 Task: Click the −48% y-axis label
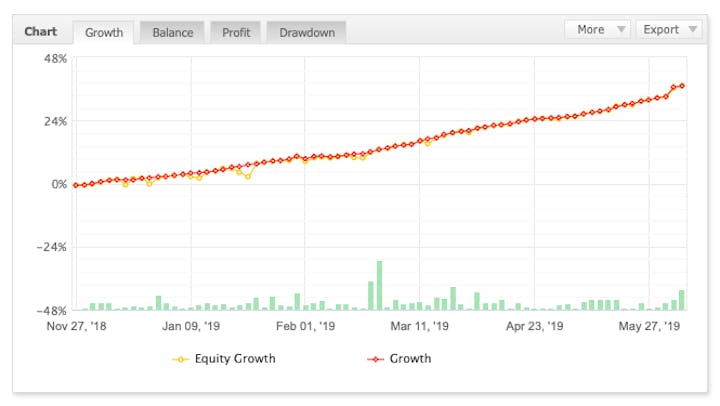click(52, 311)
